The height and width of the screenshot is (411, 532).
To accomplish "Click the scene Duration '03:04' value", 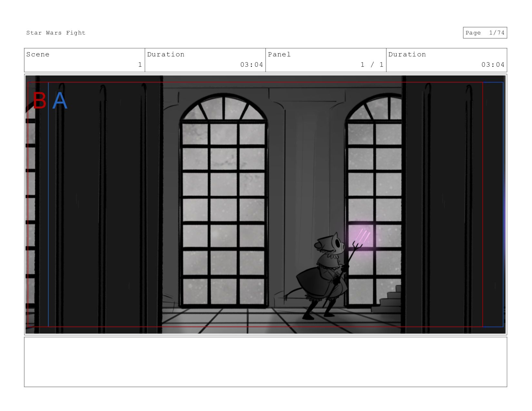I will [251, 64].
